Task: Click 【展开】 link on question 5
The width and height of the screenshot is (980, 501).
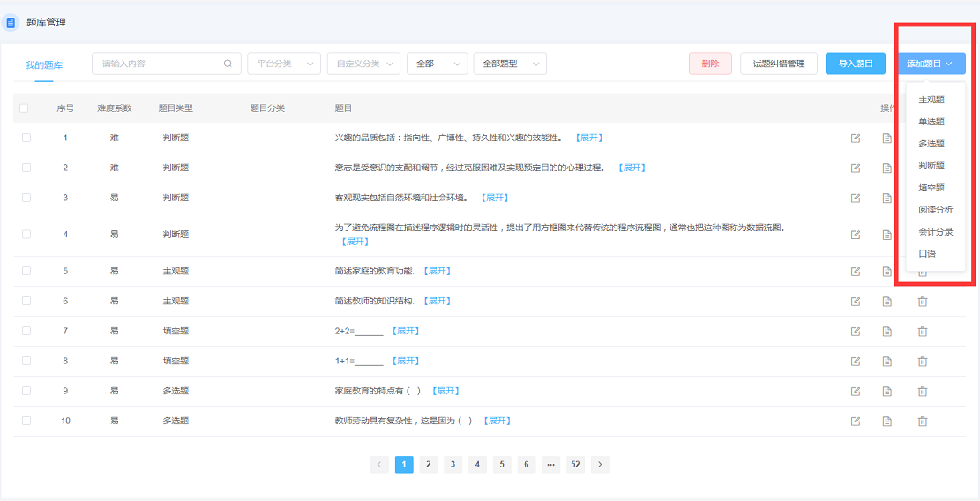Action: pos(436,271)
